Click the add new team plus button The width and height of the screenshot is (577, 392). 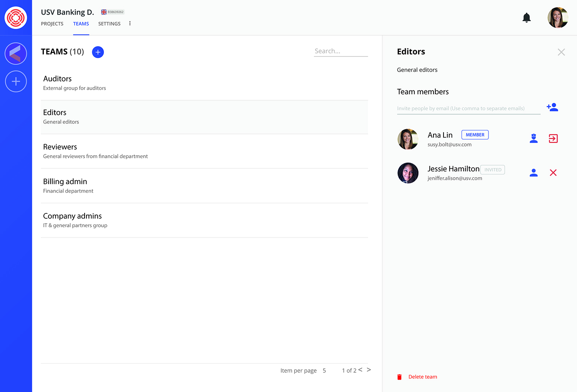[x=98, y=52]
